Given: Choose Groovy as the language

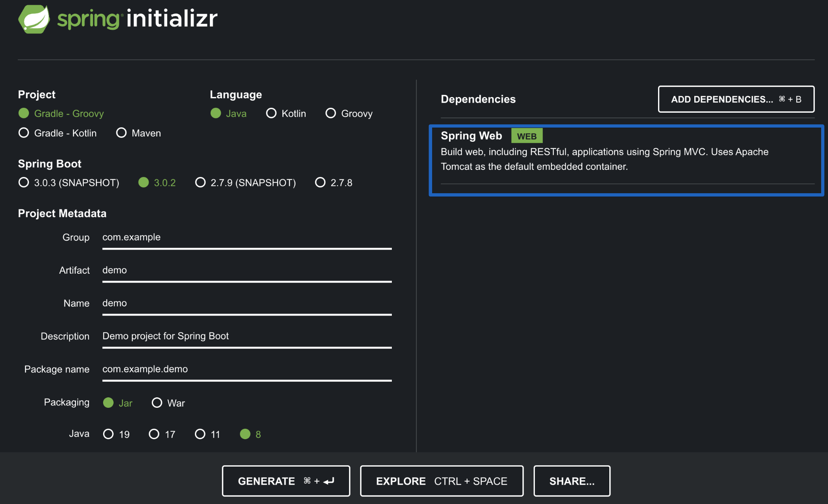Looking at the screenshot, I should 331,114.
